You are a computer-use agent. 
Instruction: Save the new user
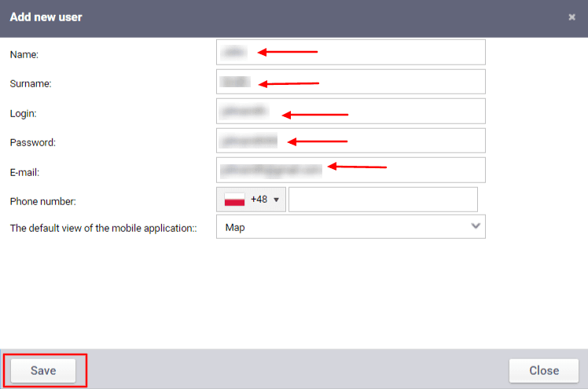tap(43, 371)
